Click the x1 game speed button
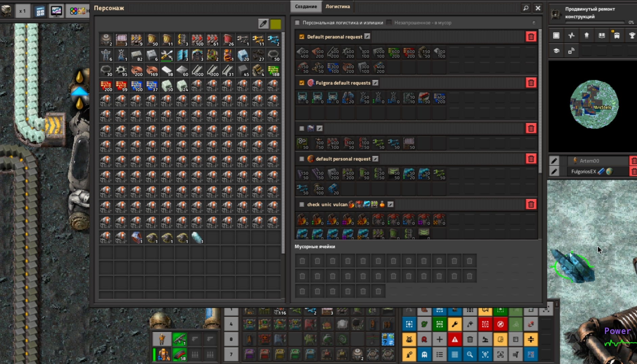The height and width of the screenshot is (364, 637). (23, 11)
